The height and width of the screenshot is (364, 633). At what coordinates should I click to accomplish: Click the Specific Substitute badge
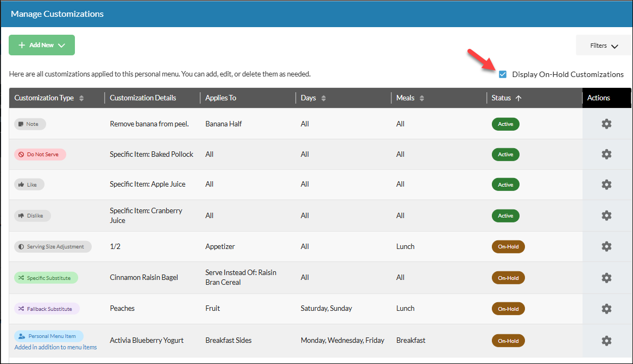tap(46, 278)
